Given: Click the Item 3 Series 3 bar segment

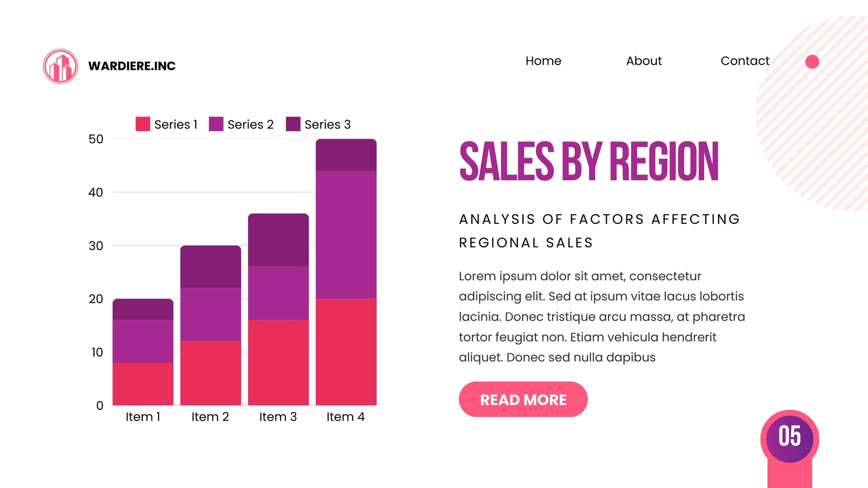Looking at the screenshot, I should [x=278, y=240].
